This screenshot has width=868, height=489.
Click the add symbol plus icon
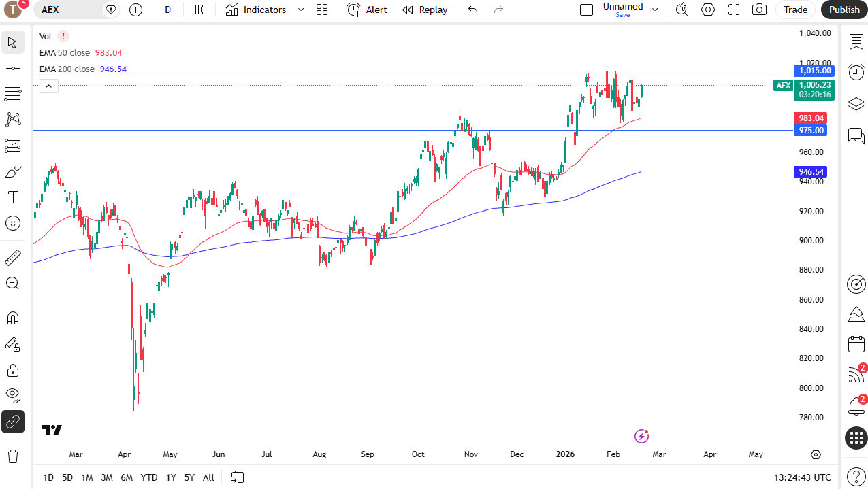point(135,10)
